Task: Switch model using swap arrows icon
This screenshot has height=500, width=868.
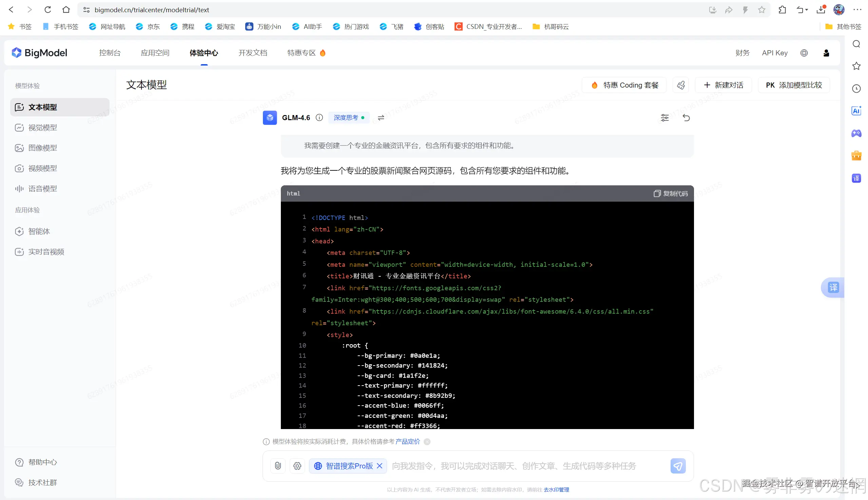Action: pyautogui.click(x=381, y=118)
